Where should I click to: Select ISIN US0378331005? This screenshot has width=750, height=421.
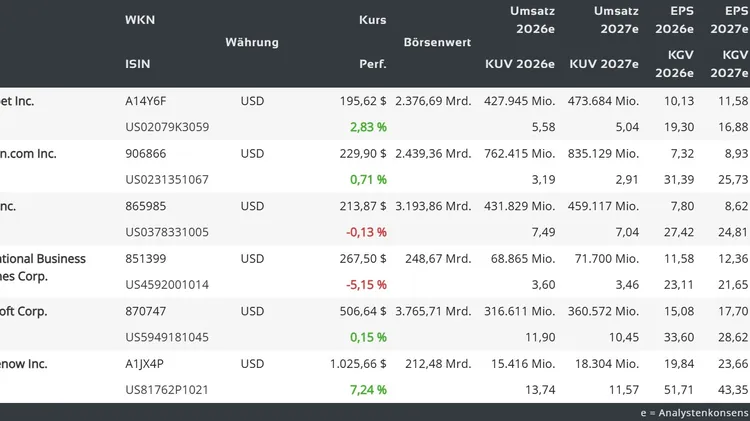click(167, 233)
